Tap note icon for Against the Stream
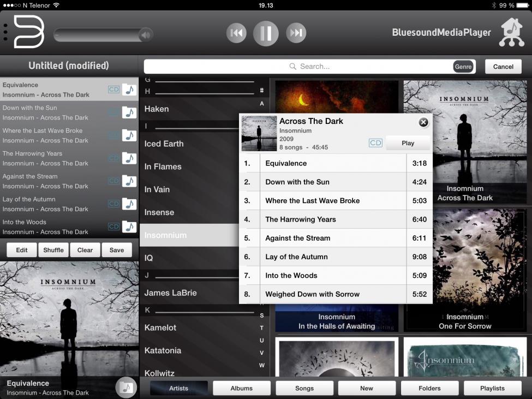The height and width of the screenshot is (399, 532). pos(129,181)
